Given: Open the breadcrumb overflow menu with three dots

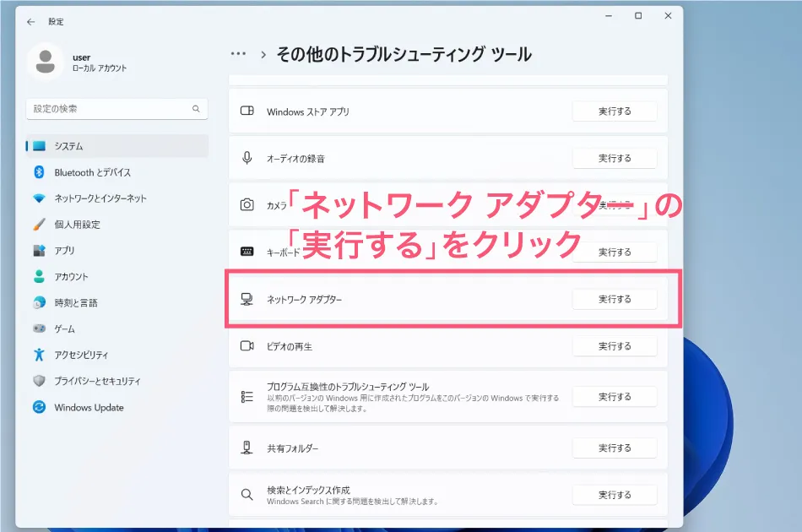Looking at the screenshot, I should (x=236, y=53).
